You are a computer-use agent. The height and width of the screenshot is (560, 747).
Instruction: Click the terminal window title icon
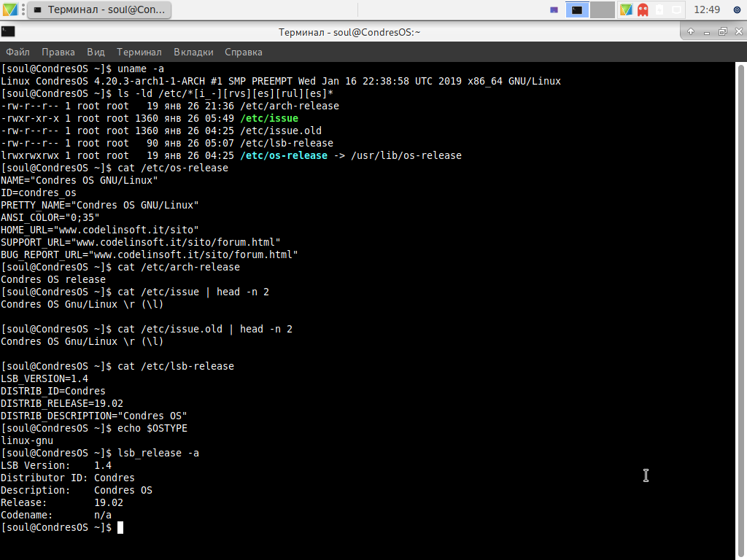coord(8,31)
